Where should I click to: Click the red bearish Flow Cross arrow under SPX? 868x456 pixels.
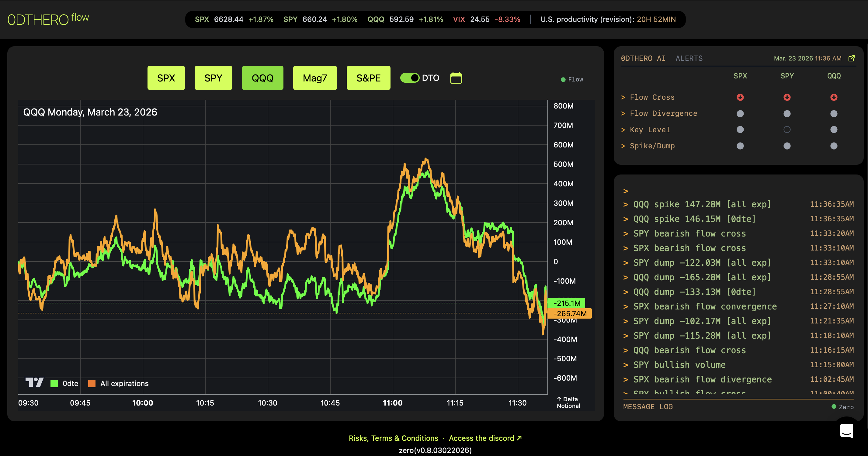click(x=740, y=97)
